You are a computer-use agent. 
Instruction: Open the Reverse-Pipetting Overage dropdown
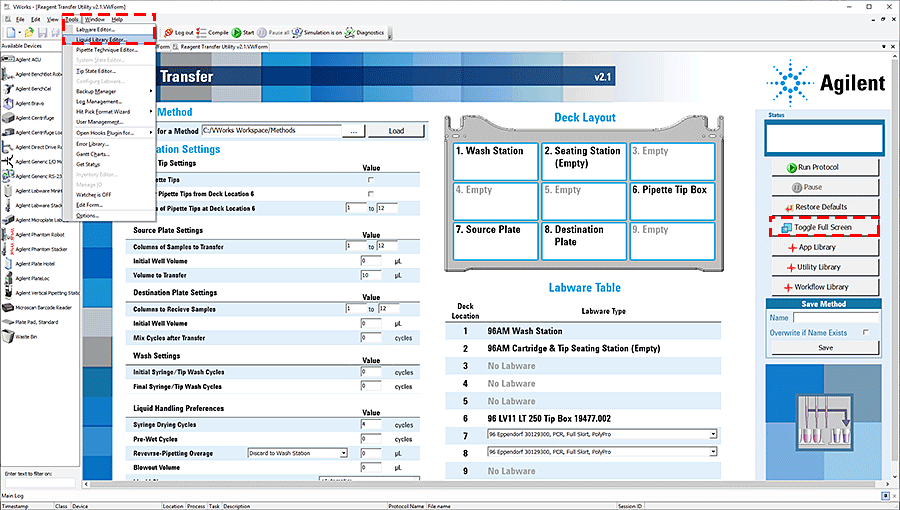(343, 453)
